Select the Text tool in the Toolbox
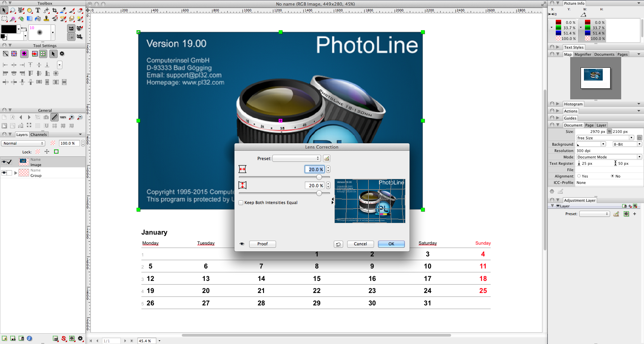Viewport: 644px width, 344px height. (38, 10)
